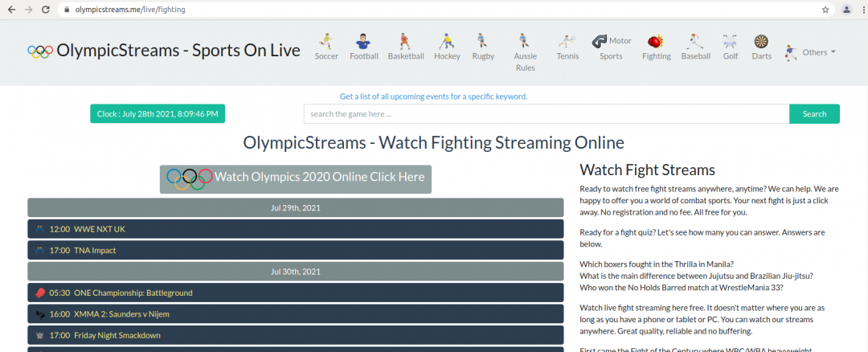Click the Darts dartboard icon
This screenshot has width=868, height=352.
coord(760,41)
